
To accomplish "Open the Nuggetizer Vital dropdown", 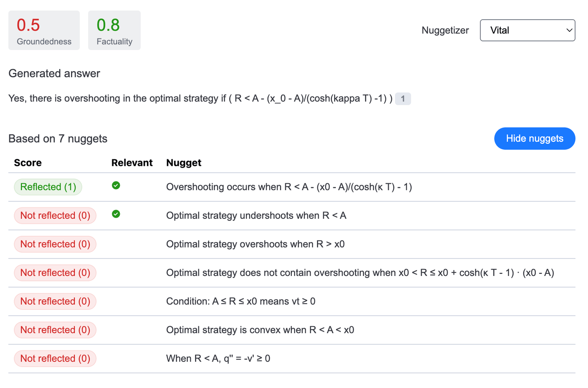I will (527, 31).
